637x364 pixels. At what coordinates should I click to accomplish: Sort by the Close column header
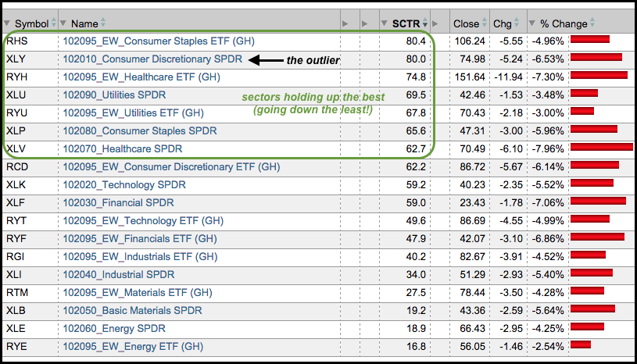point(466,23)
